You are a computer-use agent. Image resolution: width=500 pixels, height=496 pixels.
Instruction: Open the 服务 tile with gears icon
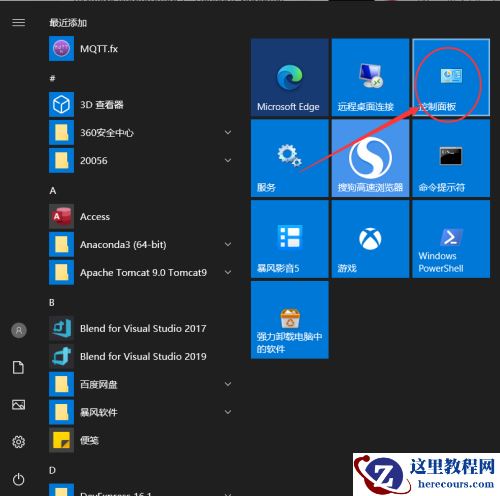click(x=290, y=158)
